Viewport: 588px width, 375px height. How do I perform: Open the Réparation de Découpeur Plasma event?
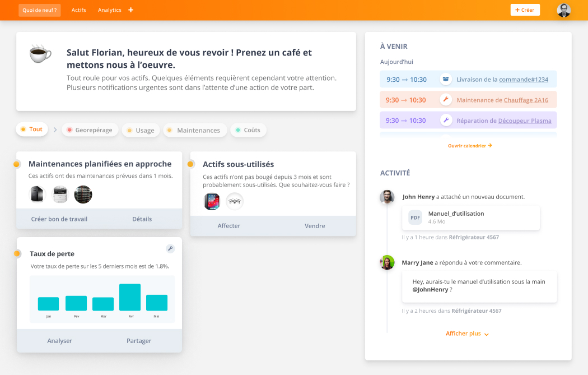pyautogui.click(x=468, y=121)
